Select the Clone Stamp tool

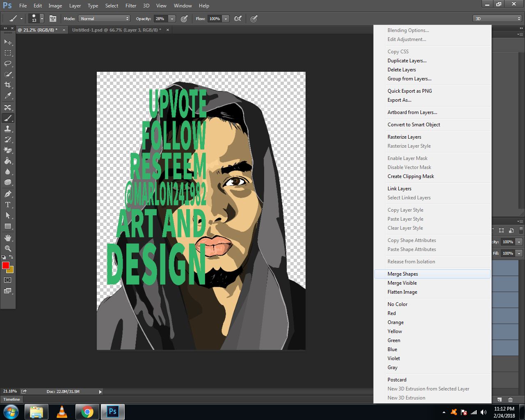(8, 129)
